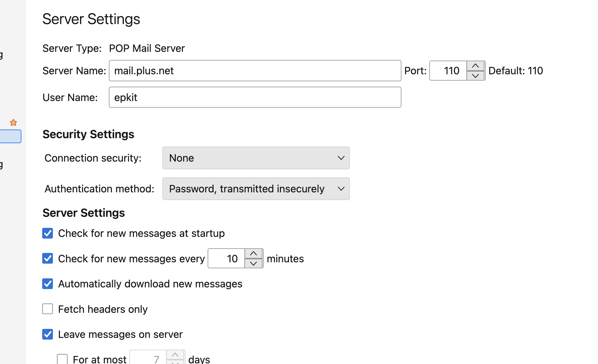
Task: Click the User Name text field
Action: (x=255, y=97)
